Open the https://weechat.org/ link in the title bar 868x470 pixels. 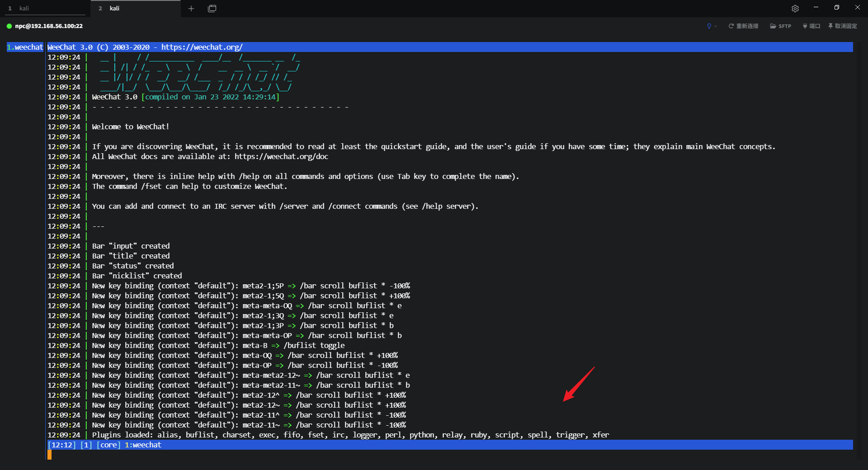(202, 47)
